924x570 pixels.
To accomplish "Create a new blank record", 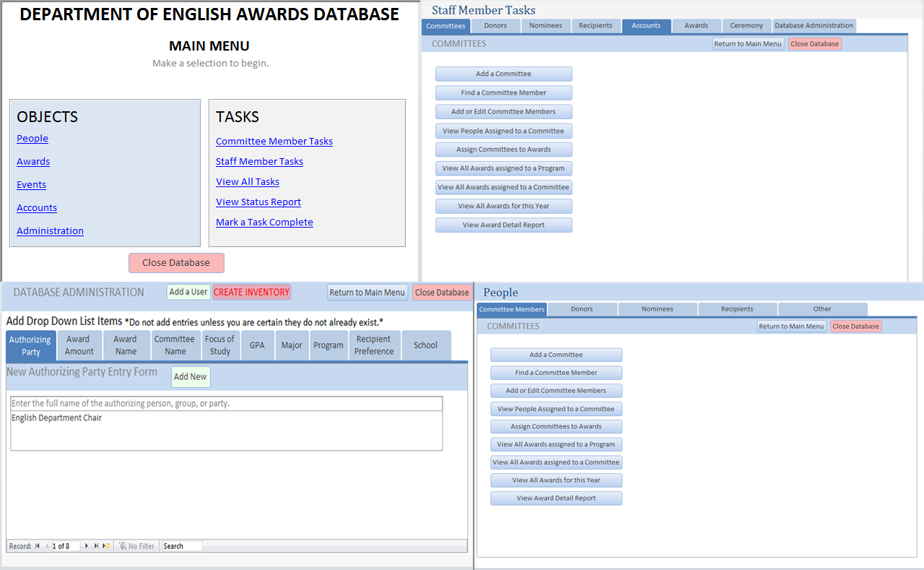I will click(x=105, y=546).
